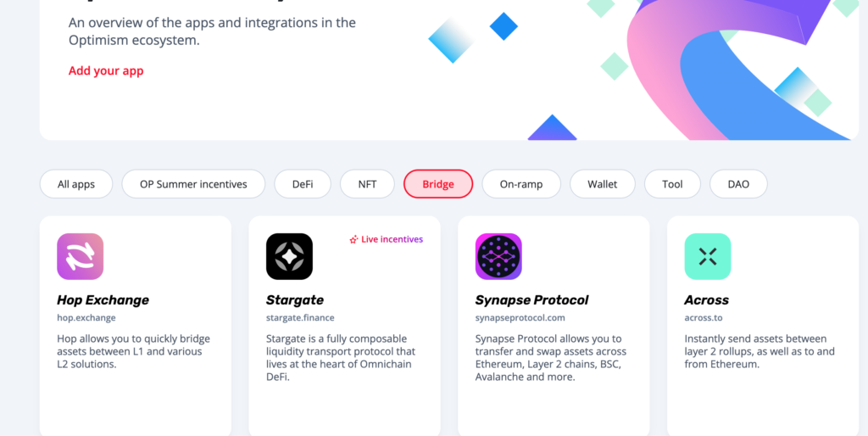This screenshot has height=436, width=868.
Task: Choose the On-ramp category
Action: [x=521, y=184]
